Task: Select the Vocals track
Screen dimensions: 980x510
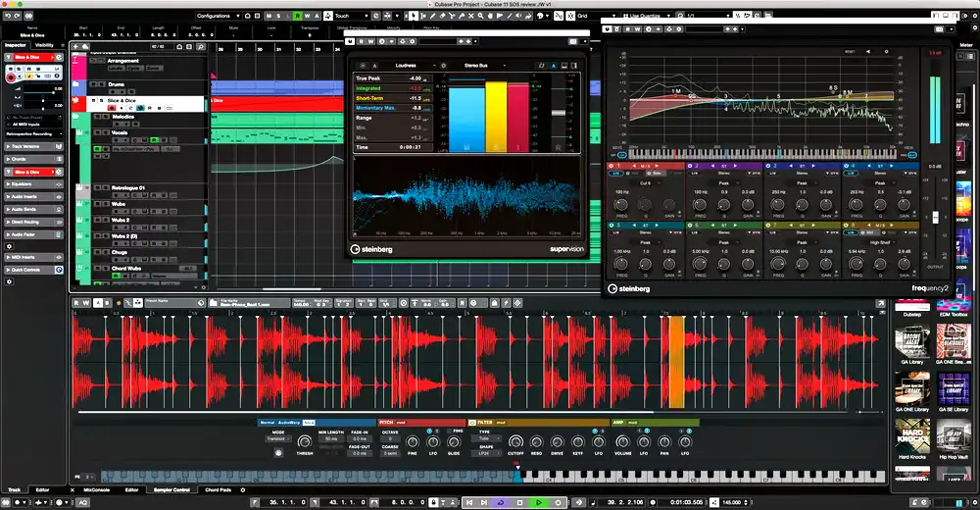Action: [x=120, y=132]
